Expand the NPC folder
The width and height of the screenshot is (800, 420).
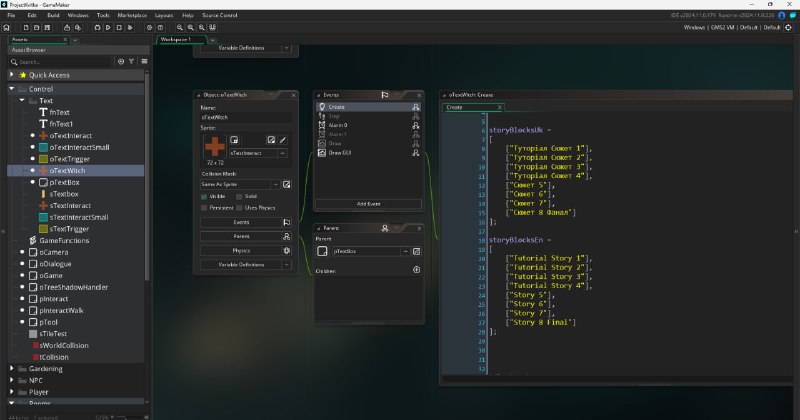coord(12,380)
